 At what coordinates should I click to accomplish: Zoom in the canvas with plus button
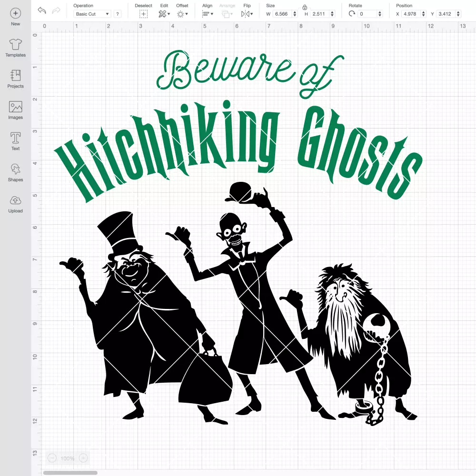[83, 458]
